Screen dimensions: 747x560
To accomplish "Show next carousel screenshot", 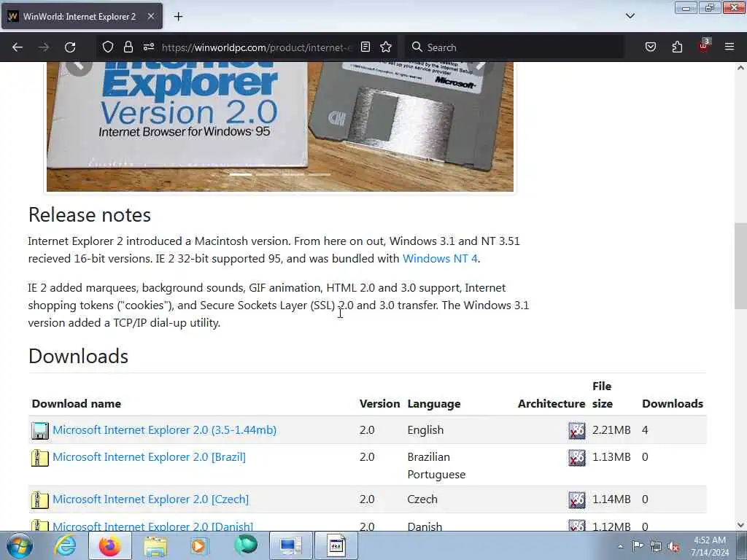I will (x=481, y=66).
